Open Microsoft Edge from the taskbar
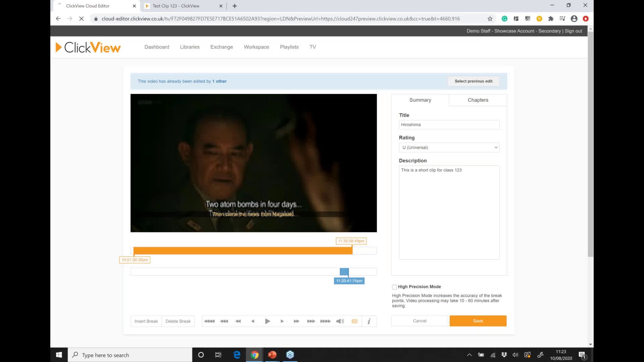 pyautogui.click(x=237, y=355)
